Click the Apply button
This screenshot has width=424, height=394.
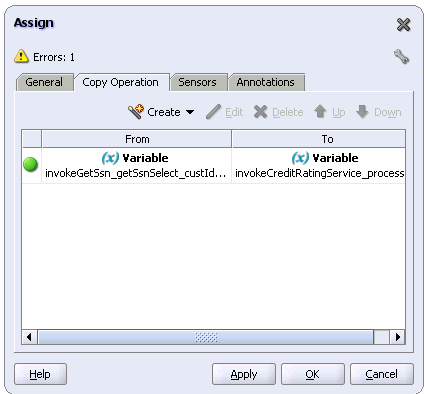point(244,374)
